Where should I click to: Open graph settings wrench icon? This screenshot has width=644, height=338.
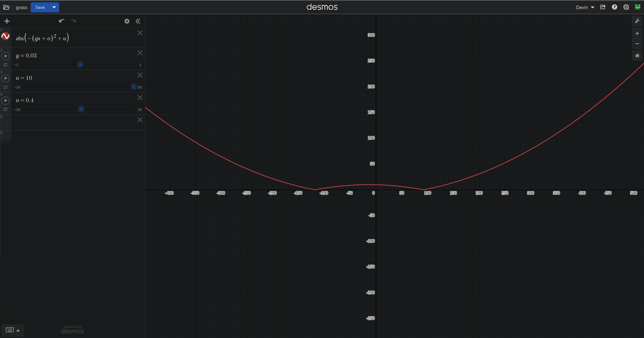click(637, 21)
